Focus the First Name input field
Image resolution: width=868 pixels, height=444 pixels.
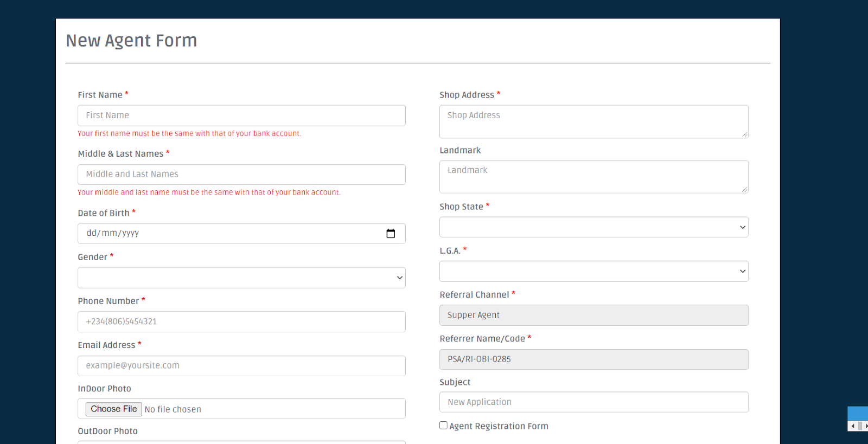pos(241,115)
